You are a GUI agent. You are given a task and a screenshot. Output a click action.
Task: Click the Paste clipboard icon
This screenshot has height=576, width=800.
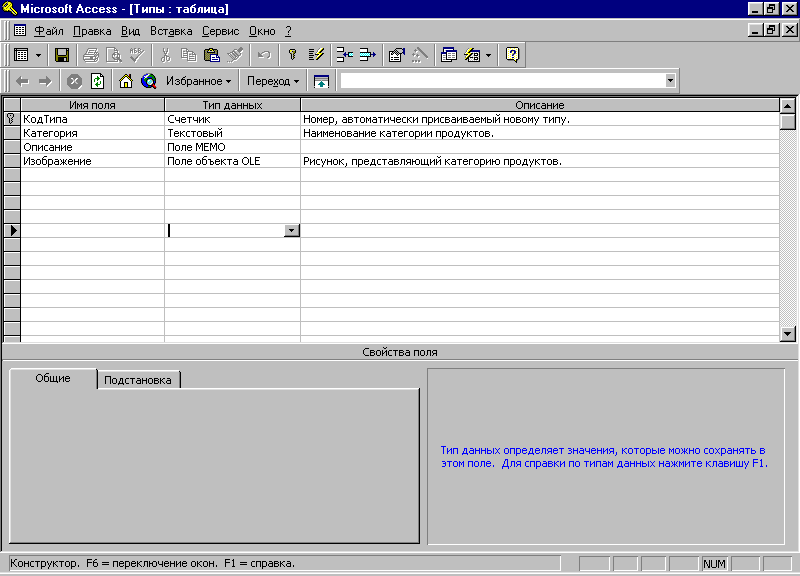[x=211, y=55]
